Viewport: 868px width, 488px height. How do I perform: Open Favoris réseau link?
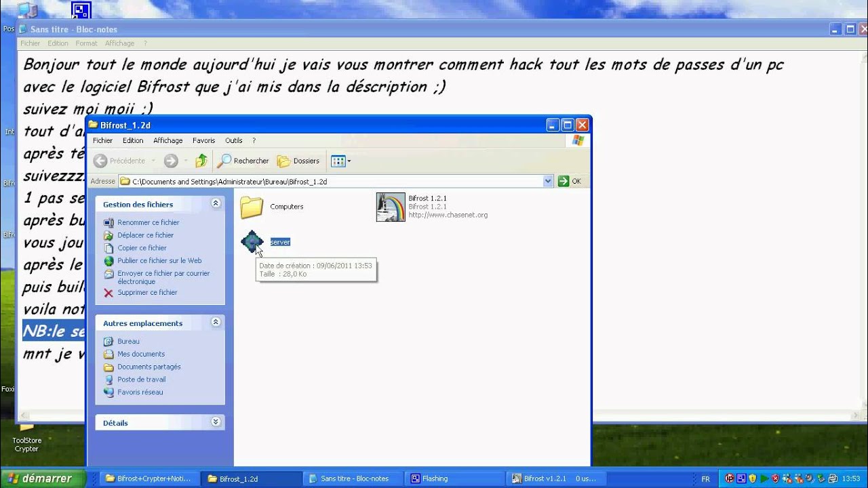point(140,392)
